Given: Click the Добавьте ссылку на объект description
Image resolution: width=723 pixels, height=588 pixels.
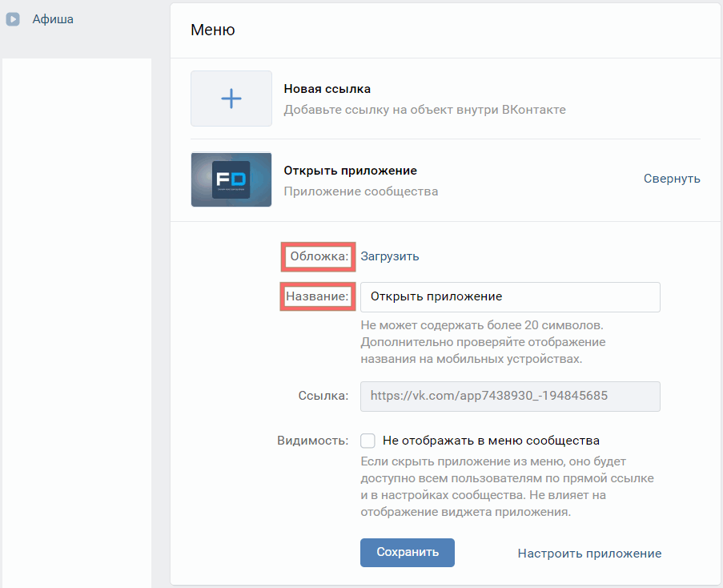Looking at the screenshot, I should point(424,110).
